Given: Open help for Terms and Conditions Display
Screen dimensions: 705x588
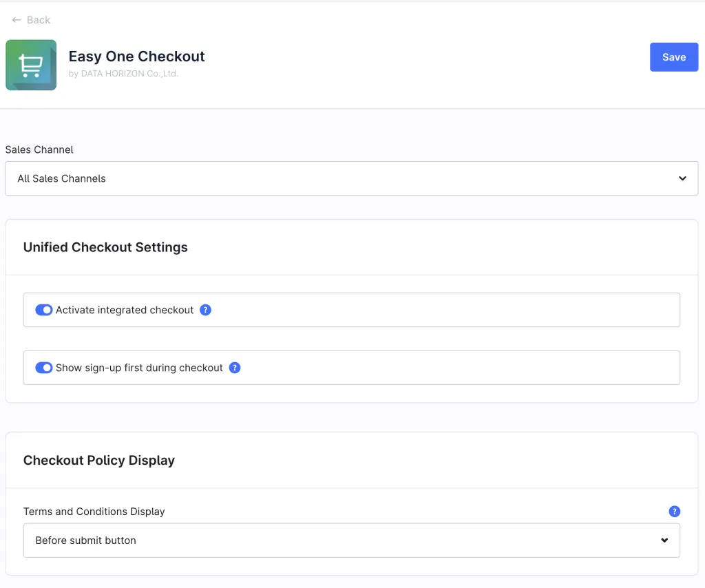Looking at the screenshot, I should pyautogui.click(x=674, y=512).
